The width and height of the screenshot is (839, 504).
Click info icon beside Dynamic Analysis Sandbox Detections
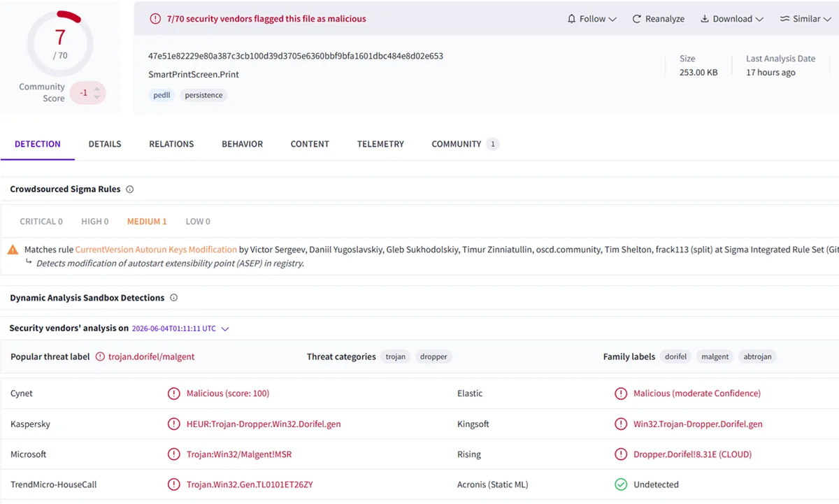click(173, 298)
